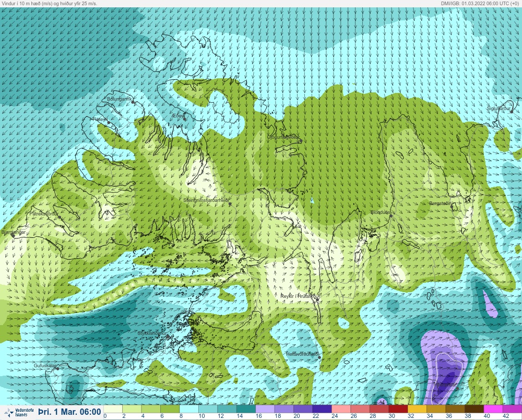The height and width of the screenshot is (420, 522).
Task: Click the Patreksfjörður station marker
Action: [x=60, y=217]
